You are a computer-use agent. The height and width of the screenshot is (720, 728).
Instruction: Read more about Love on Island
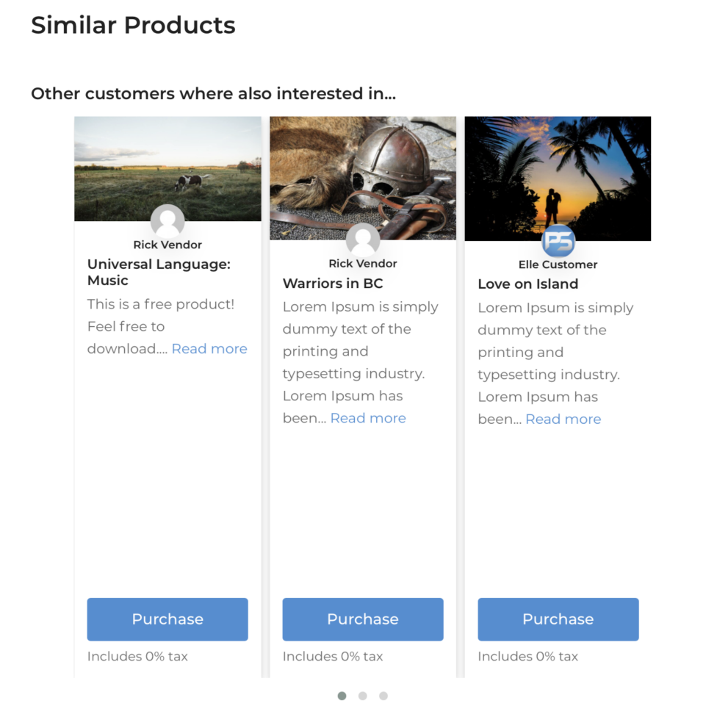[x=563, y=419]
